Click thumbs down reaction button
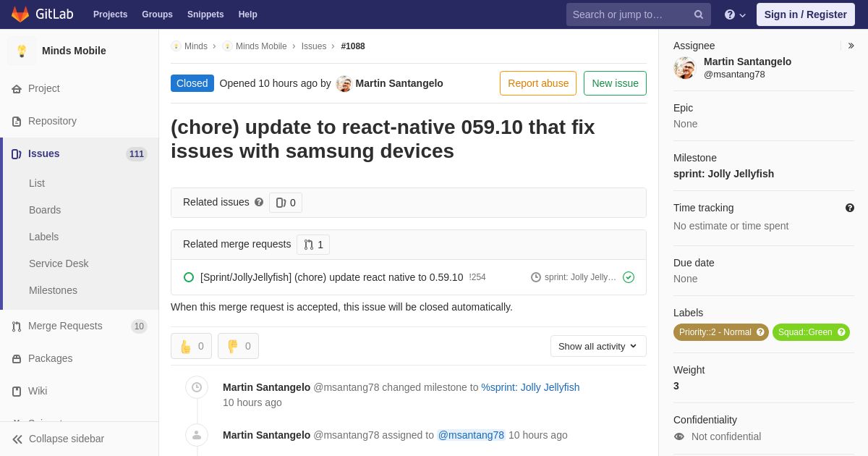The width and height of the screenshot is (868, 456). pos(238,346)
